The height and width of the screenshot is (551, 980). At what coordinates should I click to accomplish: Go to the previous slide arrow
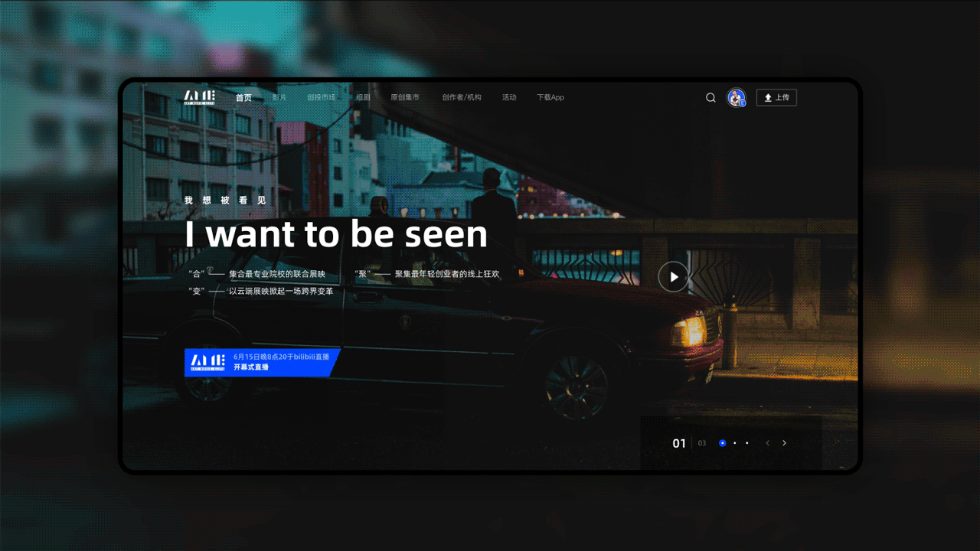pyautogui.click(x=768, y=443)
